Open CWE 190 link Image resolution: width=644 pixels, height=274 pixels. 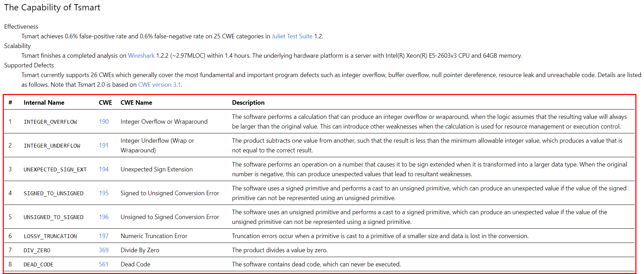tap(104, 122)
